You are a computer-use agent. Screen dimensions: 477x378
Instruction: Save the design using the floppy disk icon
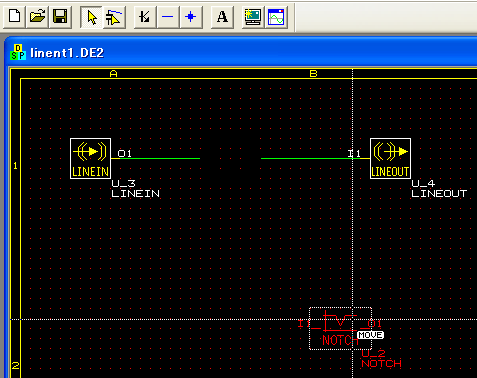(x=60, y=16)
